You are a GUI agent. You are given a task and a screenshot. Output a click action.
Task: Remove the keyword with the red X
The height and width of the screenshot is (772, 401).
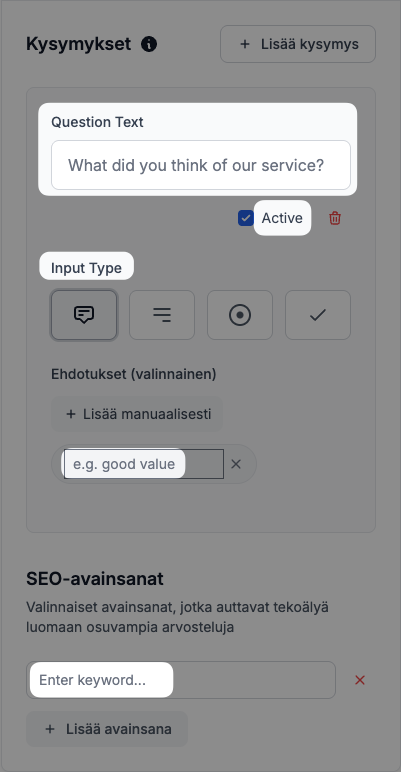(360, 680)
